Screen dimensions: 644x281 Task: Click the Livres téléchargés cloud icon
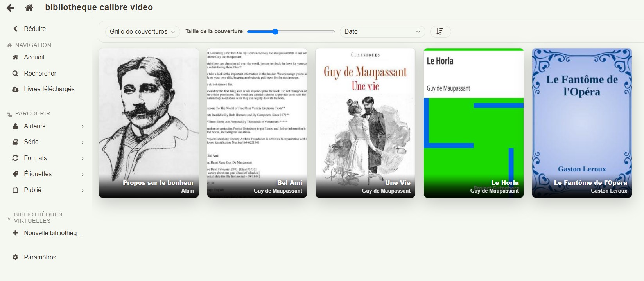pyautogui.click(x=15, y=89)
